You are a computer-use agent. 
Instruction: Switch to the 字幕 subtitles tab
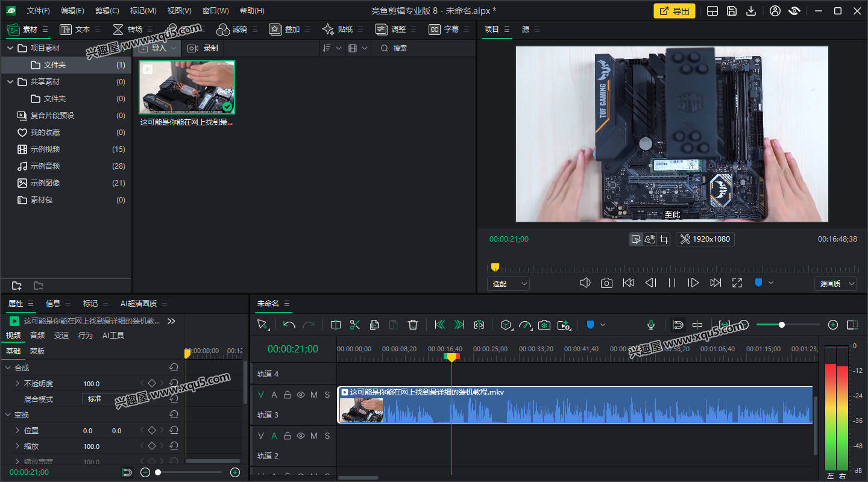coord(444,29)
